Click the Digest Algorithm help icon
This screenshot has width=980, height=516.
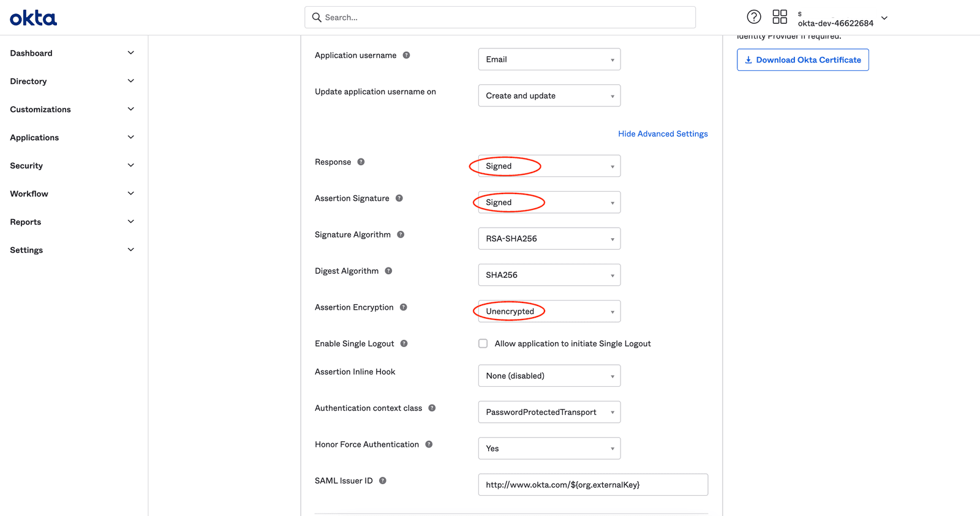pyautogui.click(x=388, y=270)
